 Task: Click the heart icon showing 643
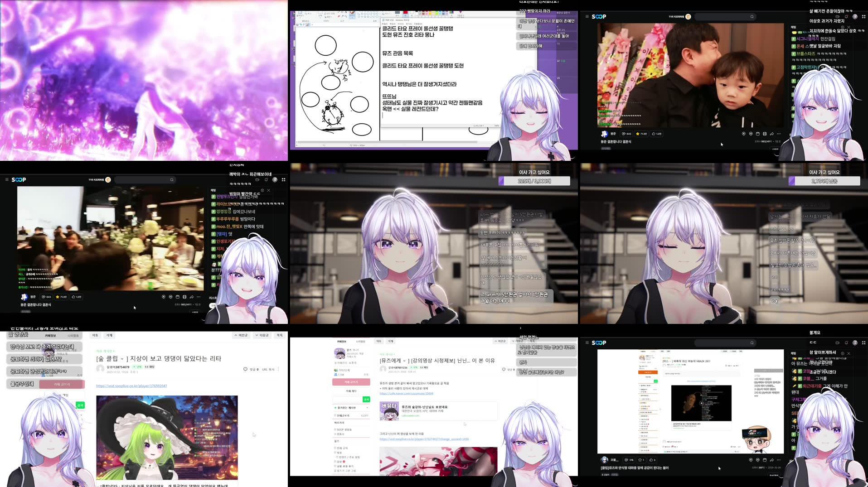pyautogui.click(x=627, y=134)
